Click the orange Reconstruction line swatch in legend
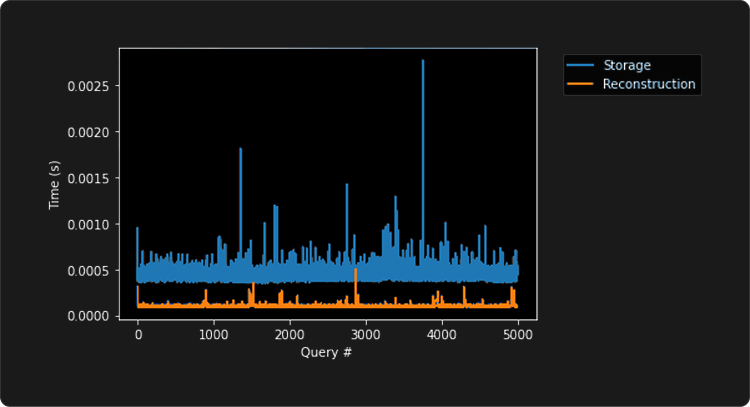The image size is (750, 407). [580, 84]
